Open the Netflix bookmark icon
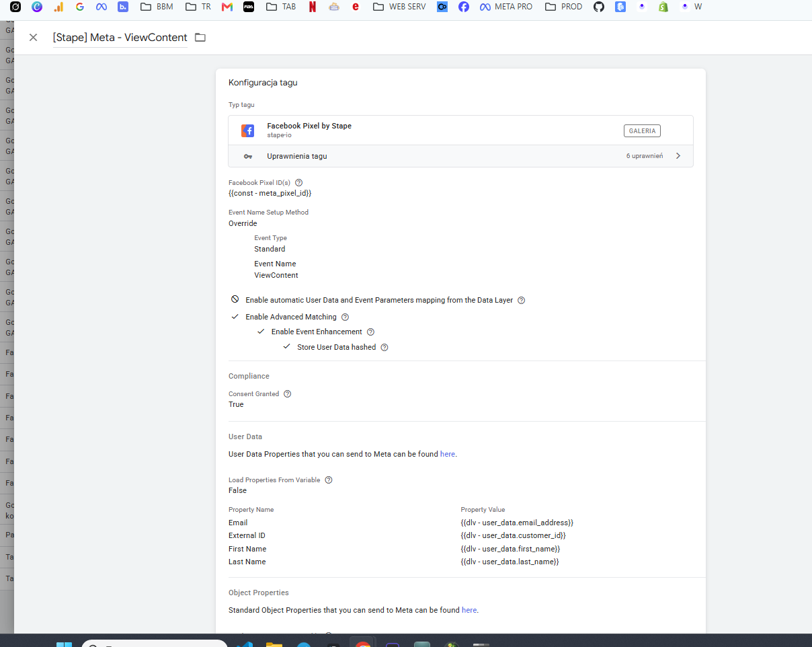Screen dimensions: 812x647 [313, 7]
